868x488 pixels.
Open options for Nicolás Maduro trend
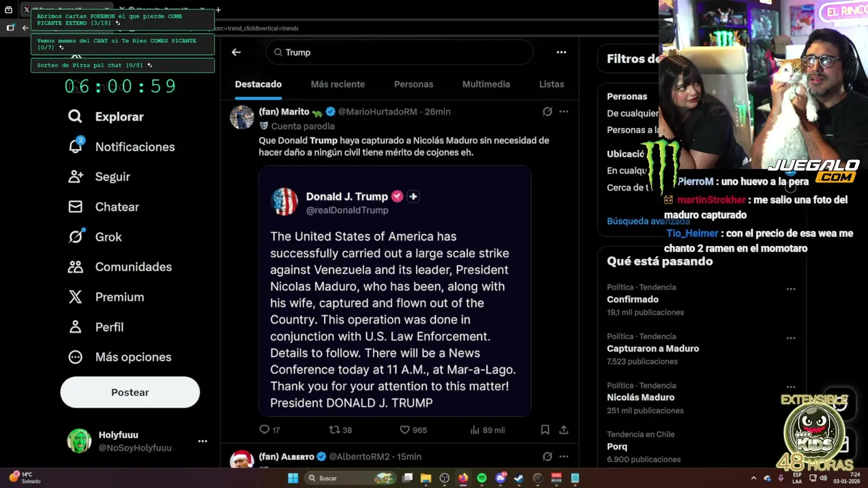tap(791, 387)
